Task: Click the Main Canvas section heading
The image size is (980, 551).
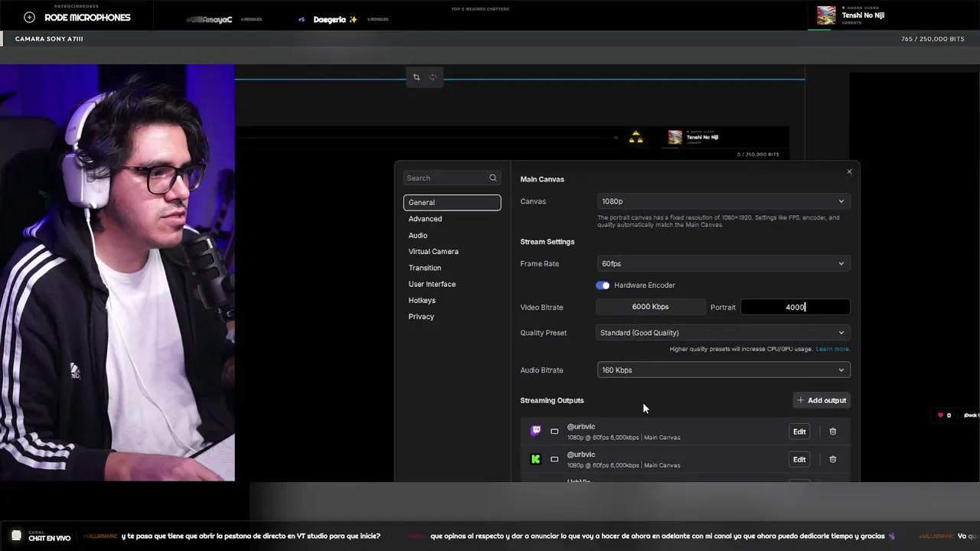Action: [x=542, y=179]
